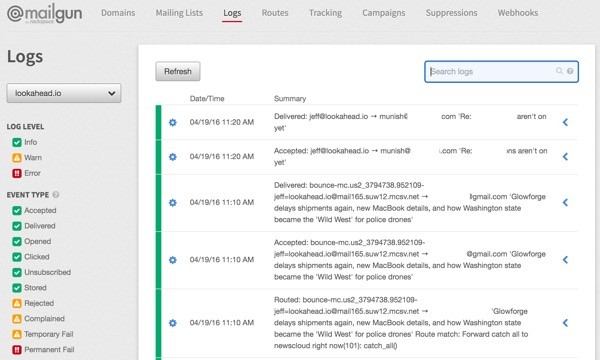Viewport: 600px width, 360px height.
Task: Go to the Campaigns tab
Action: click(x=383, y=13)
